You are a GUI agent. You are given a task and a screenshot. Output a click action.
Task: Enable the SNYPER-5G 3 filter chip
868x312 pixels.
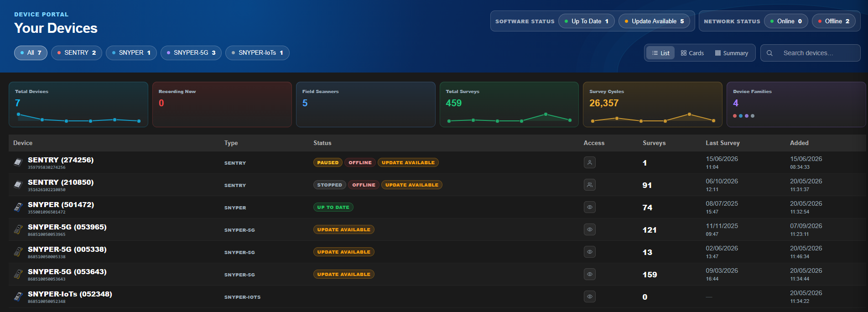click(x=191, y=53)
